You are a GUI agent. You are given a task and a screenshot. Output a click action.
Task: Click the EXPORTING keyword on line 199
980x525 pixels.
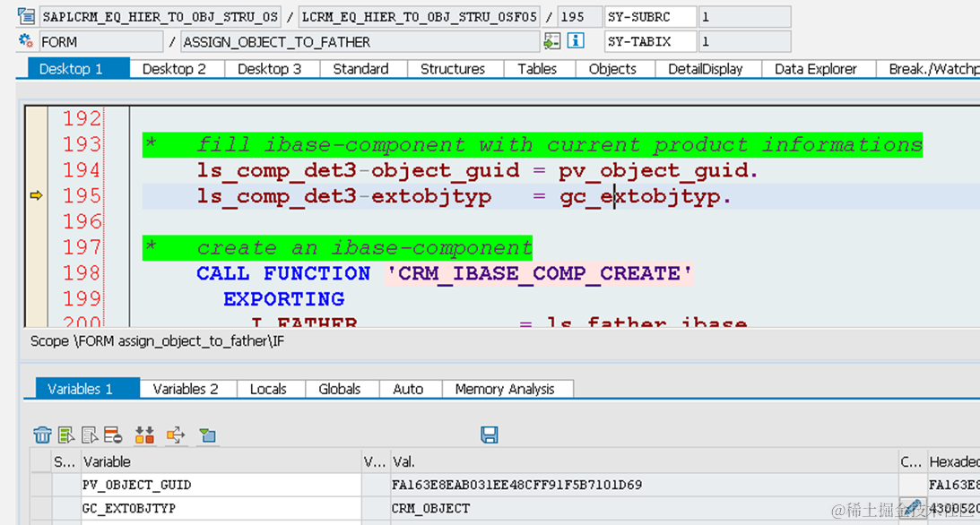click(x=283, y=299)
